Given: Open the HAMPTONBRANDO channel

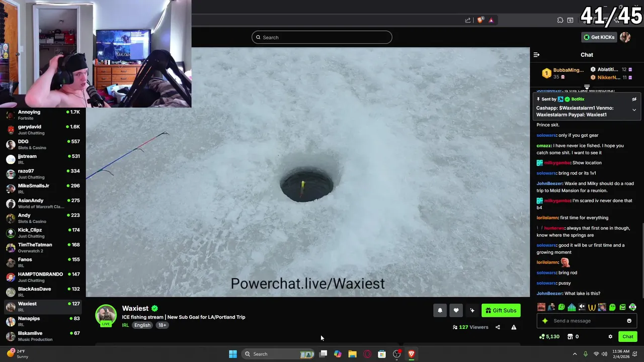Looking at the screenshot, I should tap(43, 277).
